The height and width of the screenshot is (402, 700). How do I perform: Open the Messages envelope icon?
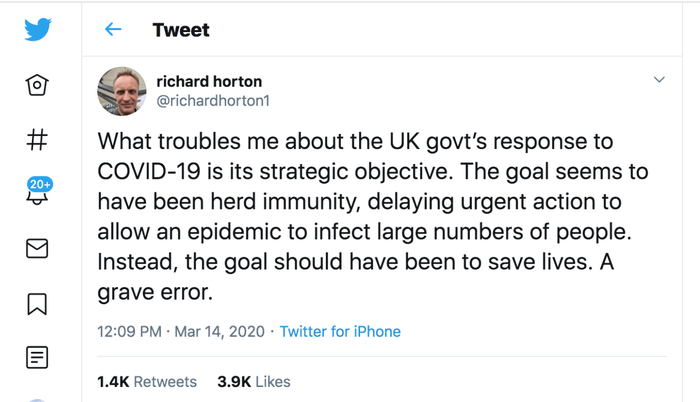pyautogui.click(x=37, y=248)
